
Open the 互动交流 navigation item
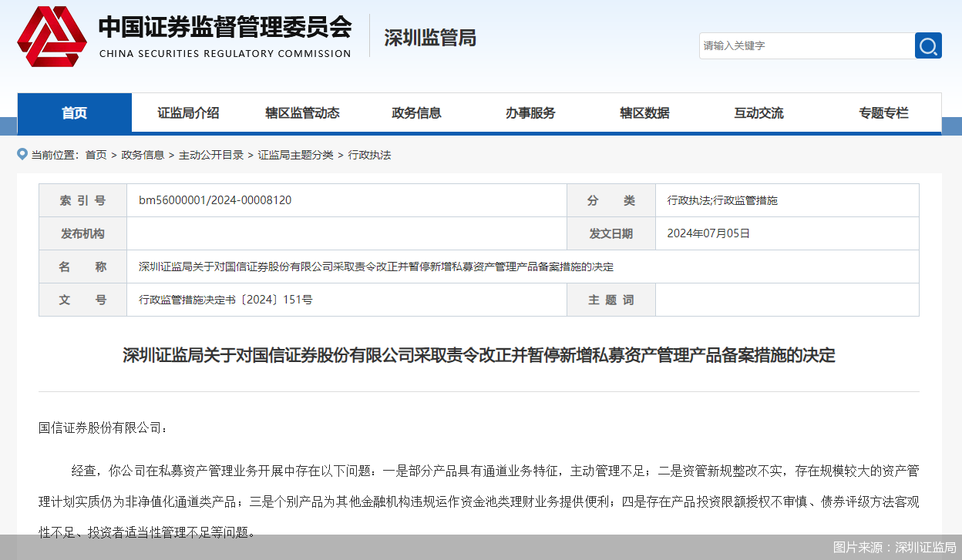click(x=759, y=113)
